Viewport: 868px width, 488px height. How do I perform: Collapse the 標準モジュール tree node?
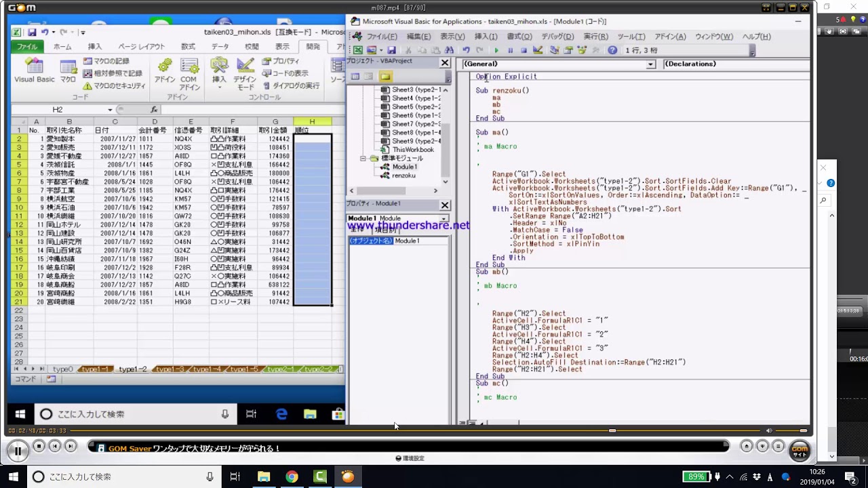coord(363,158)
